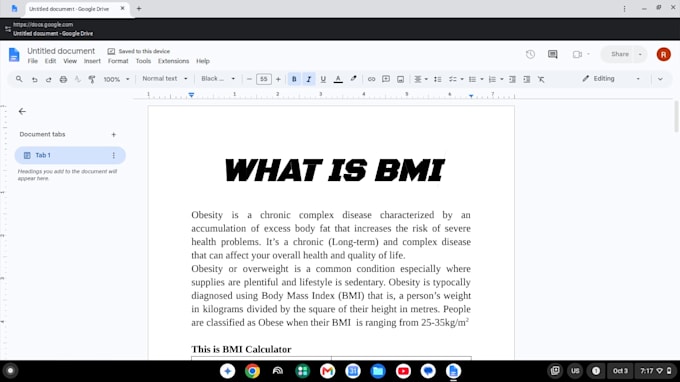The image size is (680, 382).
Task: Toggle bold formatting
Action: point(294,79)
